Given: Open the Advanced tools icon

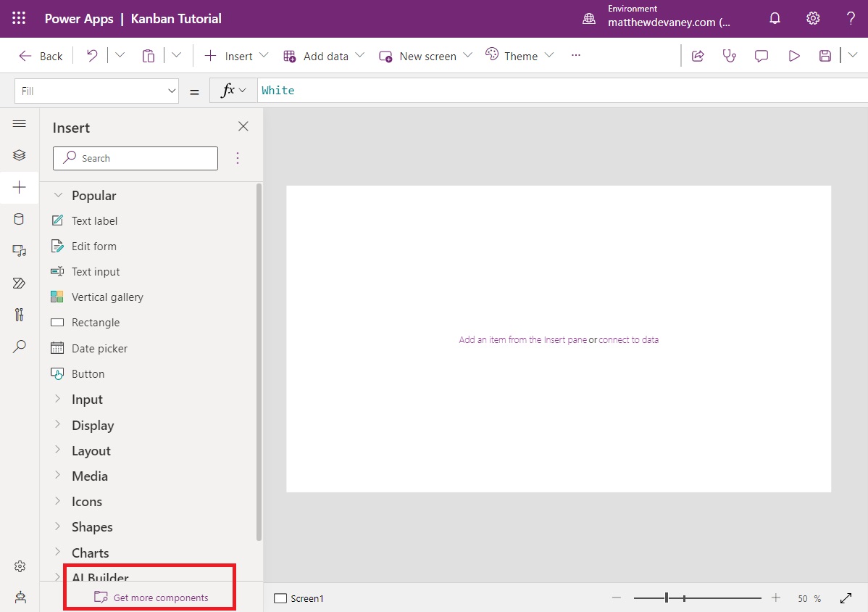Looking at the screenshot, I should click(20, 315).
